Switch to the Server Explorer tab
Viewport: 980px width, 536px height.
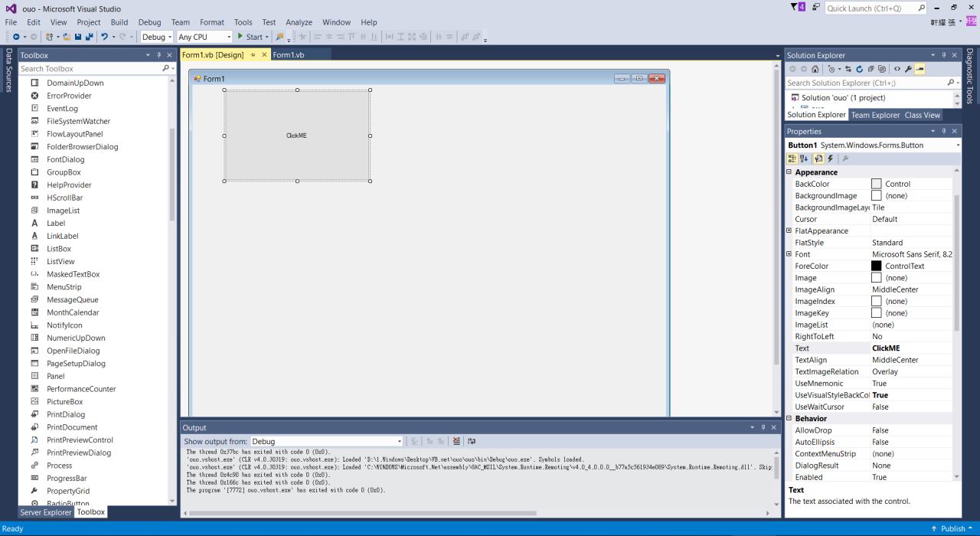(46, 512)
